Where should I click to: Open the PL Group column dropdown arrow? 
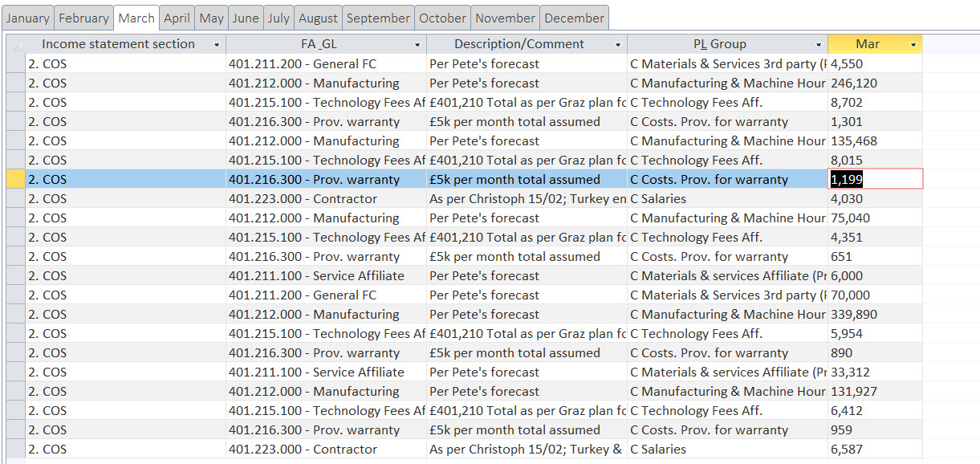tap(819, 45)
